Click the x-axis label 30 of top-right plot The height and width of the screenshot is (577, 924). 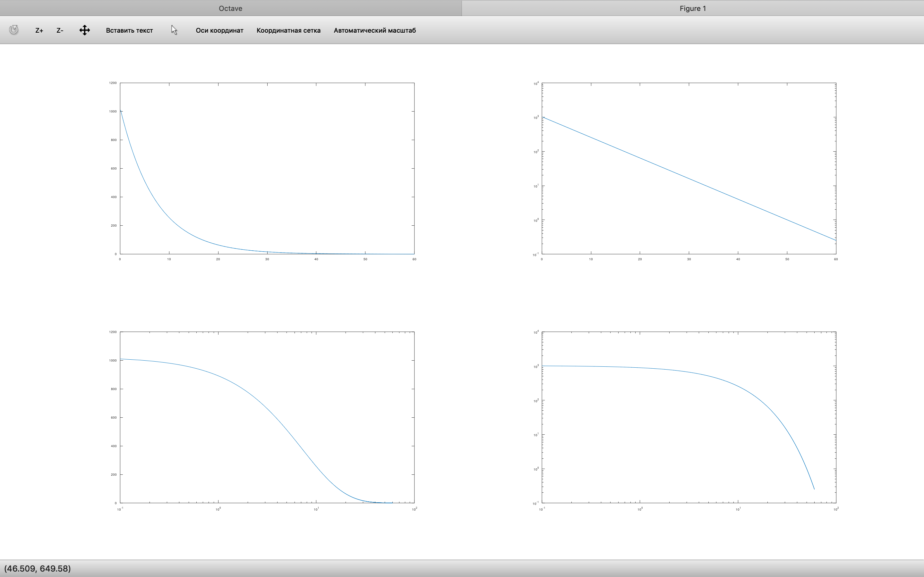click(x=689, y=259)
